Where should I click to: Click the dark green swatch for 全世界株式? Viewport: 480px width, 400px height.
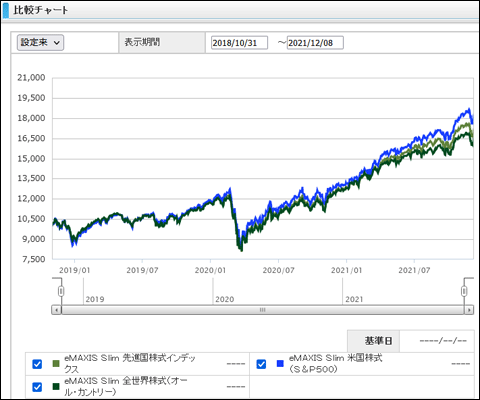point(56,386)
